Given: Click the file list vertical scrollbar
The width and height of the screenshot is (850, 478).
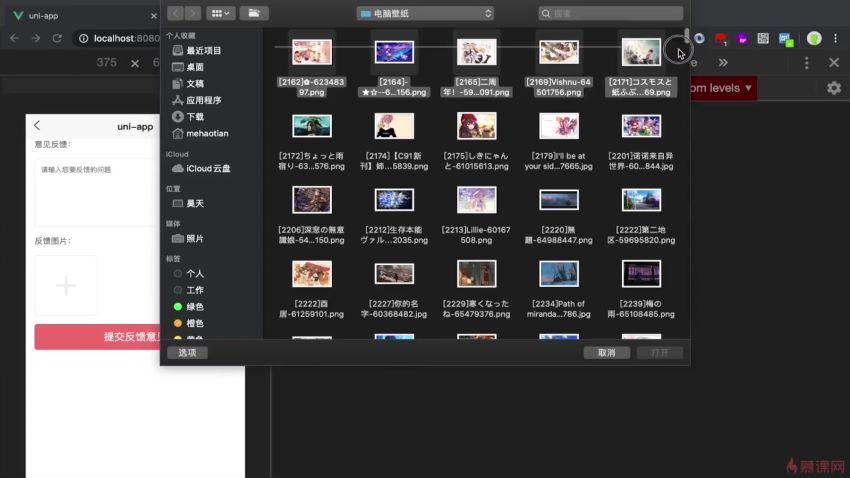Looking at the screenshot, I should coord(686,36).
